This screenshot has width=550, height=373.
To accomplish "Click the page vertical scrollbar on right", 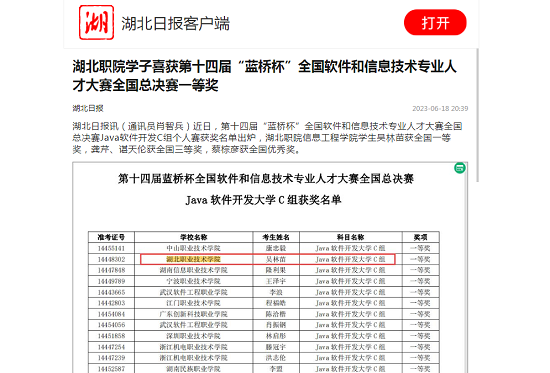I will pos(477,115).
